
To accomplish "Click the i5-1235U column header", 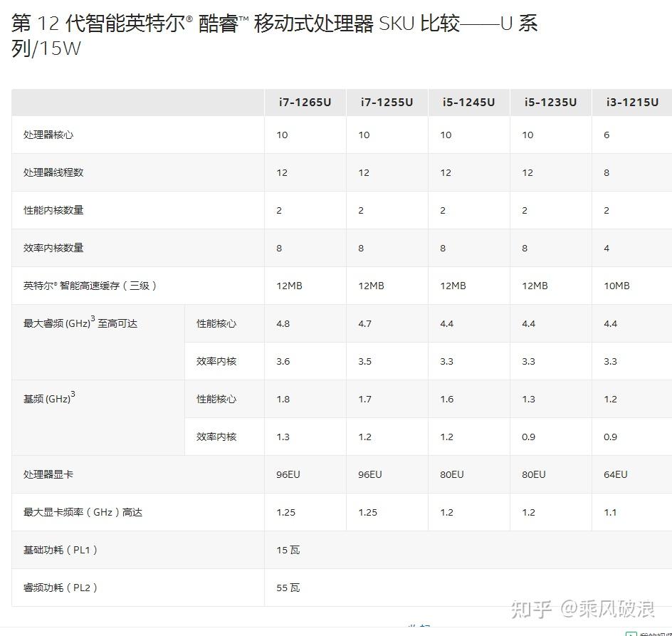I will pyautogui.click(x=550, y=102).
